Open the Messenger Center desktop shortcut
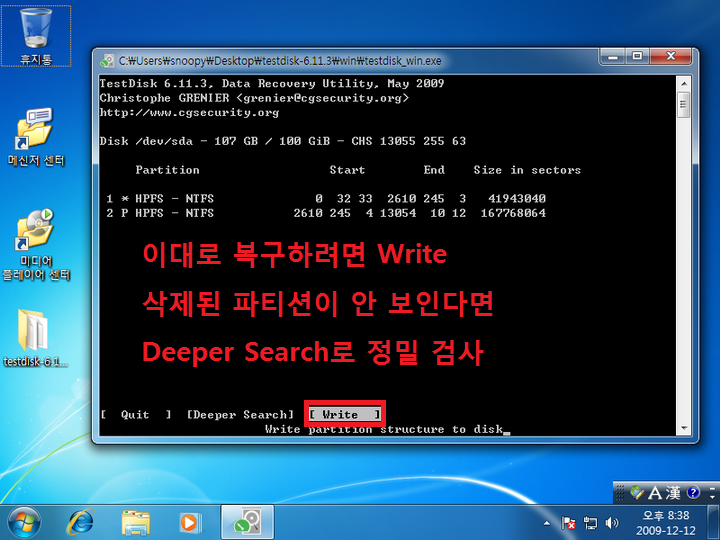 pos(36,137)
